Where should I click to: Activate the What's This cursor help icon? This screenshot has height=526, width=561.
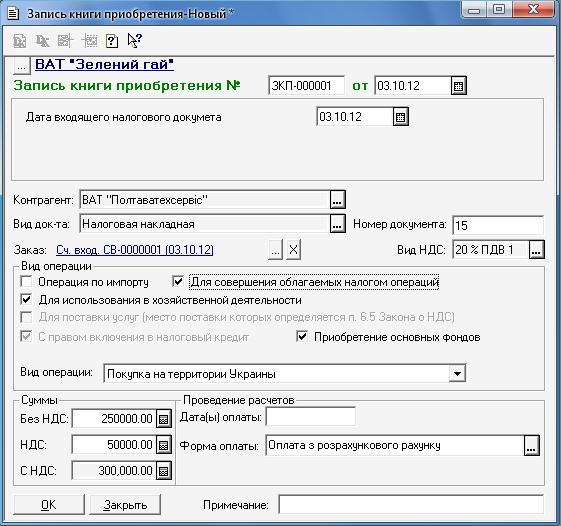135,40
